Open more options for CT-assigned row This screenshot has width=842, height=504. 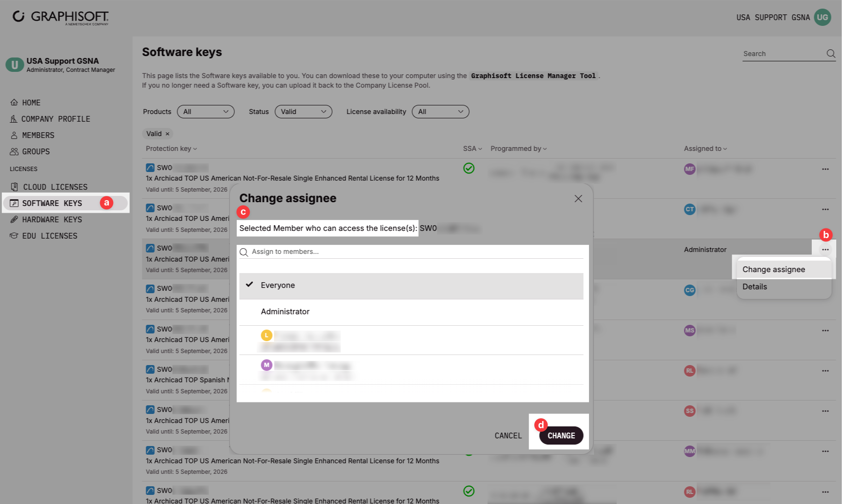[825, 209]
